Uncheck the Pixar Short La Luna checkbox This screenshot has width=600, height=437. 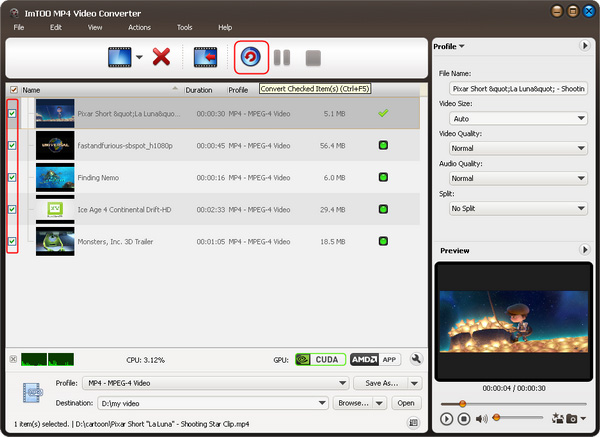12,113
